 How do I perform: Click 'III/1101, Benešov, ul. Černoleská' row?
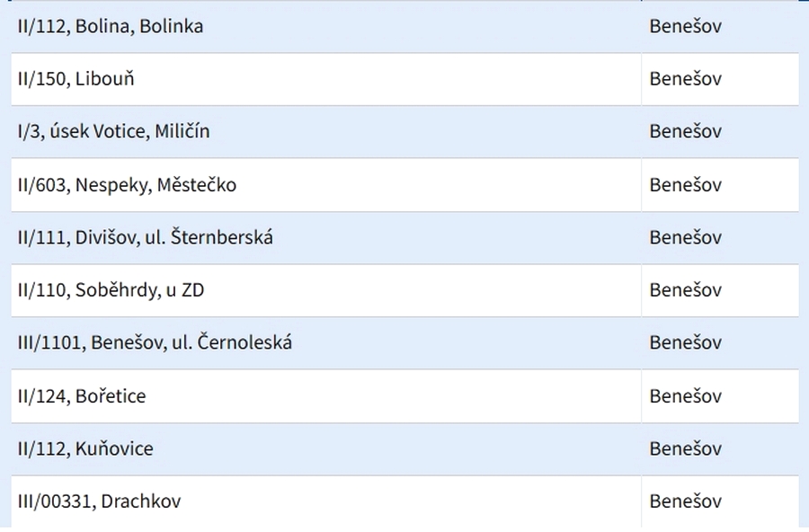click(155, 342)
